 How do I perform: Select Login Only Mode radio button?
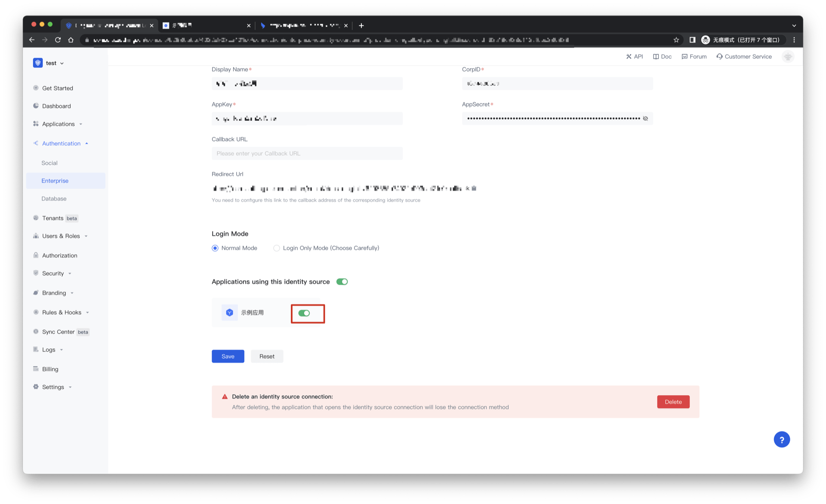tap(277, 248)
